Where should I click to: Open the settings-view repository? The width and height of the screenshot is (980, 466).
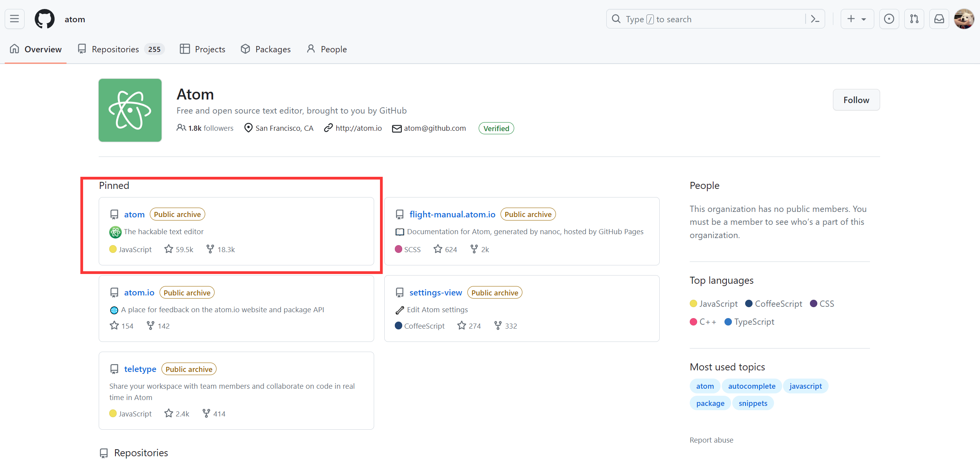435,292
